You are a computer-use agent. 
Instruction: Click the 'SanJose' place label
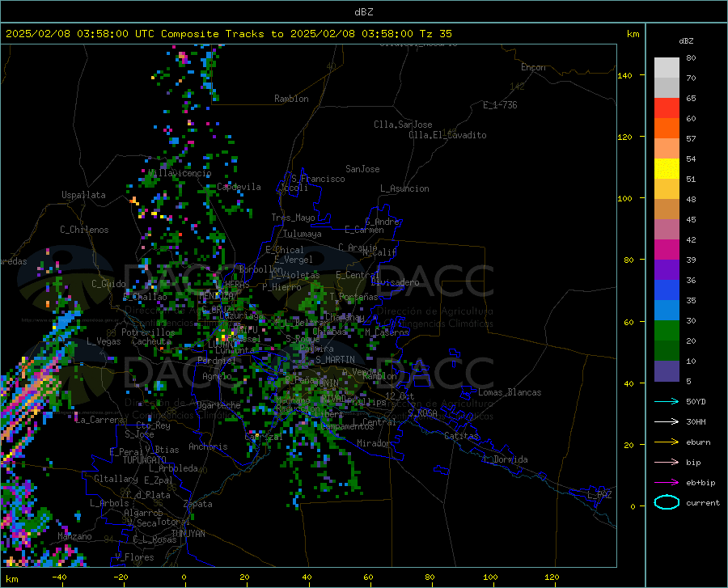coord(362,169)
